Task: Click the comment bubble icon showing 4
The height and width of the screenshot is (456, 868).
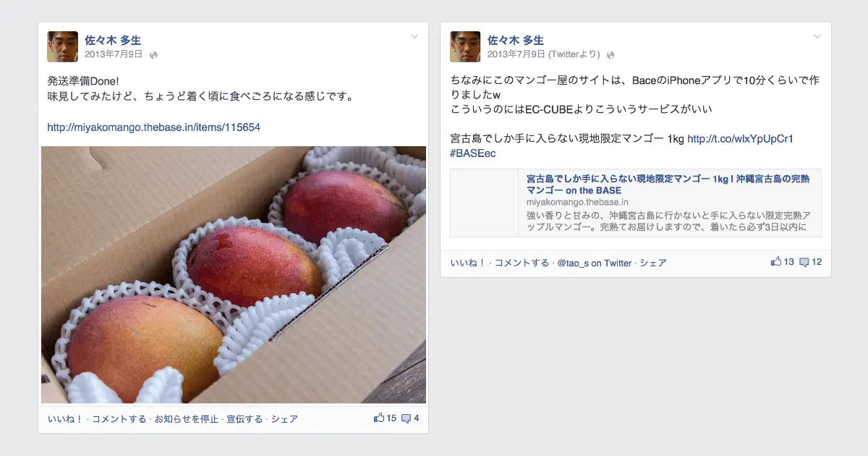Action: pos(406,418)
